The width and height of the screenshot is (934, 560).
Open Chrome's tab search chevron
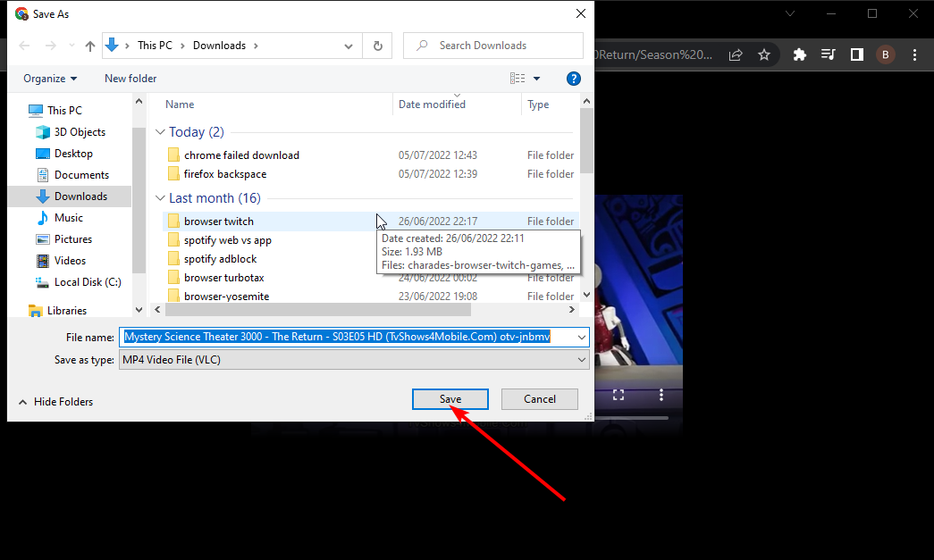coord(790,13)
